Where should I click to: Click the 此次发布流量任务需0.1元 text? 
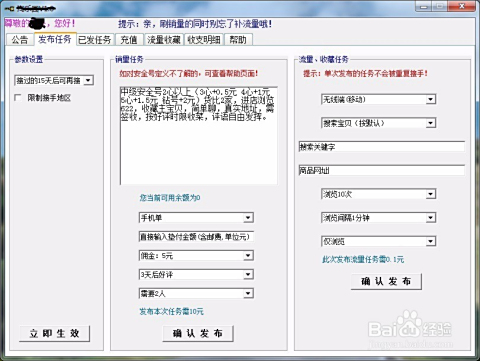click(x=363, y=259)
